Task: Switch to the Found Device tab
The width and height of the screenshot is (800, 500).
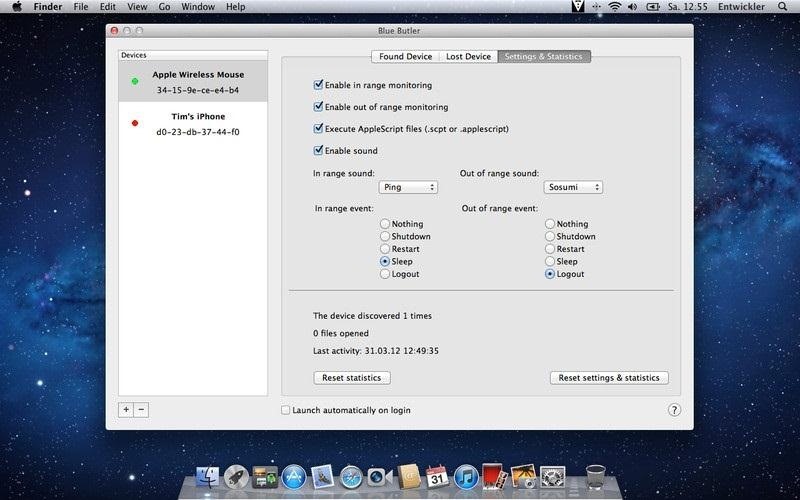Action: [x=405, y=57]
